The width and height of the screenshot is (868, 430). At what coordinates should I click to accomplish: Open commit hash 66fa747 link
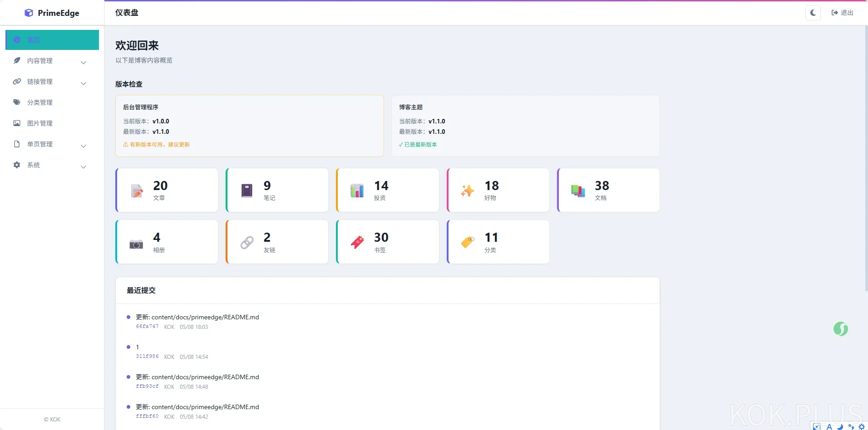point(148,327)
